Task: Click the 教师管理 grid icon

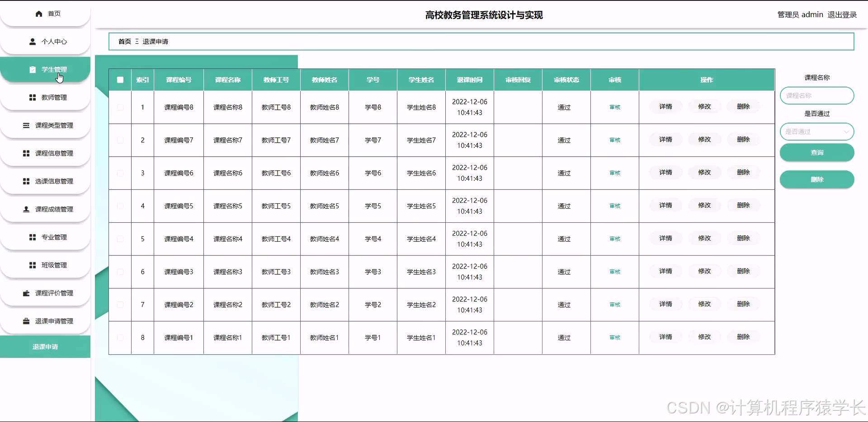Action: tap(32, 97)
